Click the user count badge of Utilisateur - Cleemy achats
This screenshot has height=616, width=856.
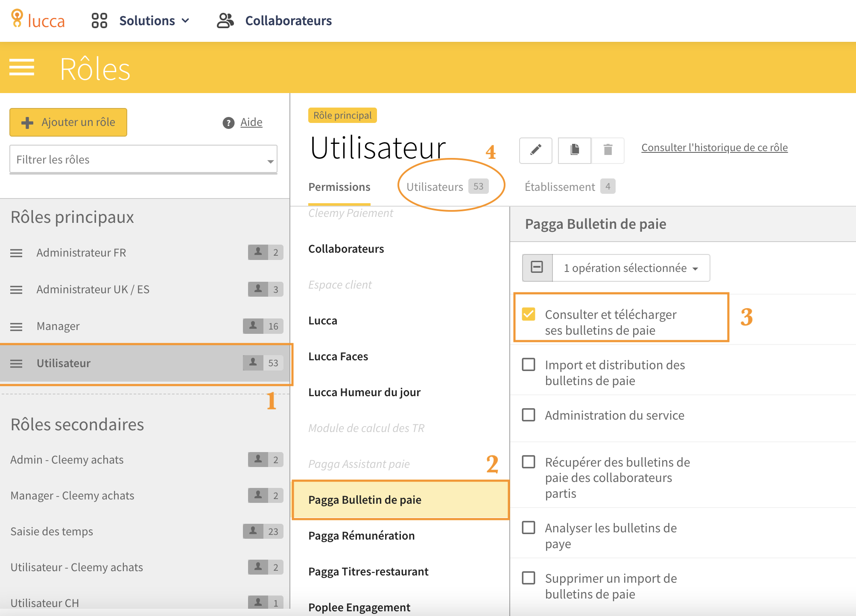[266, 567]
